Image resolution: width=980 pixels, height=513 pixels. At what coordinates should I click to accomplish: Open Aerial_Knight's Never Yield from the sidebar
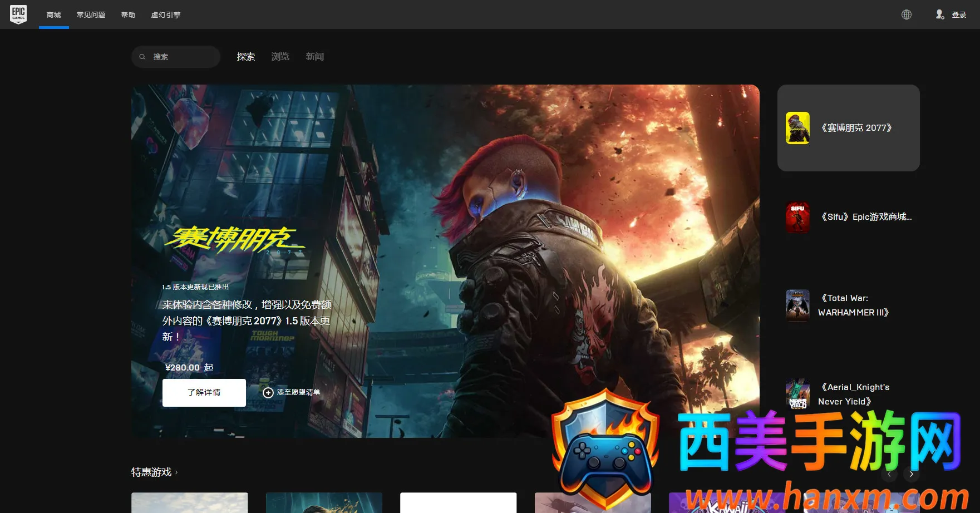pyautogui.click(x=797, y=394)
